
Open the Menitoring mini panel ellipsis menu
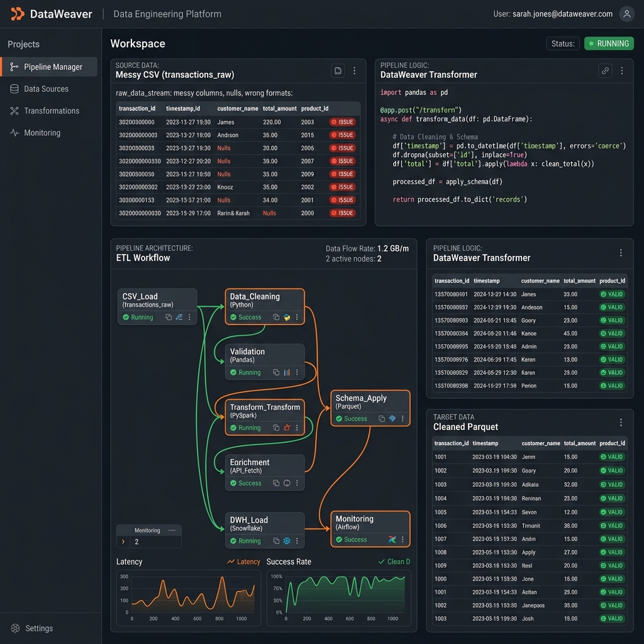(x=172, y=530)
